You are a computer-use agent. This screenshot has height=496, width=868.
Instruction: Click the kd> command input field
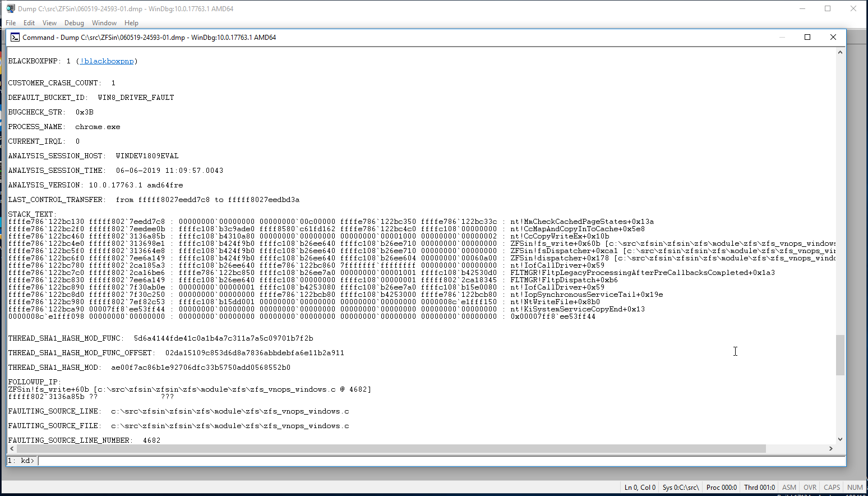[441, 461]
